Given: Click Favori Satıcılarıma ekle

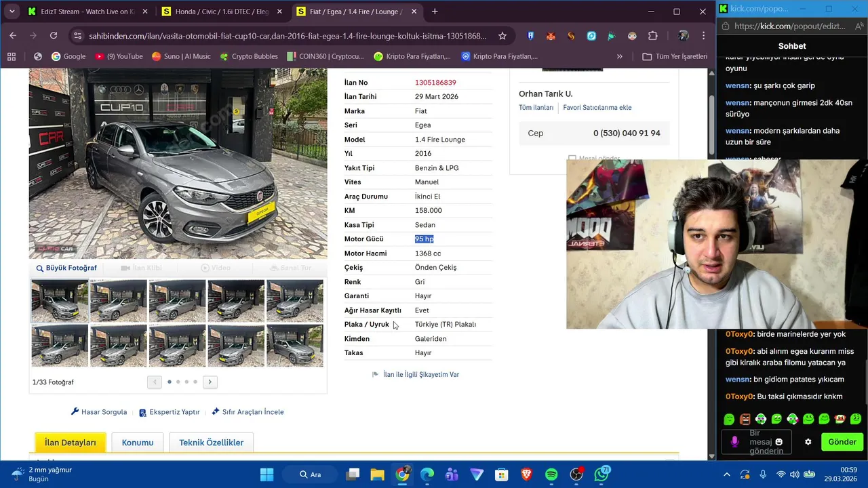Looking at the screenshot, I should (597, 108).
